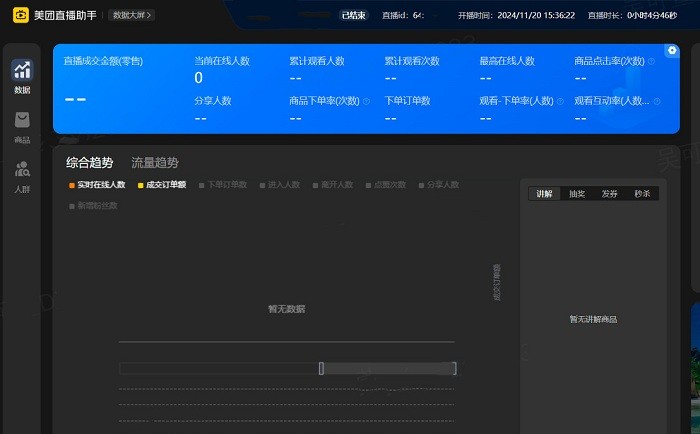The height and width of the screenshot is (434, 700).
Task: Click the 美团直播助手 title text
Action: click(x=65, y=15)
